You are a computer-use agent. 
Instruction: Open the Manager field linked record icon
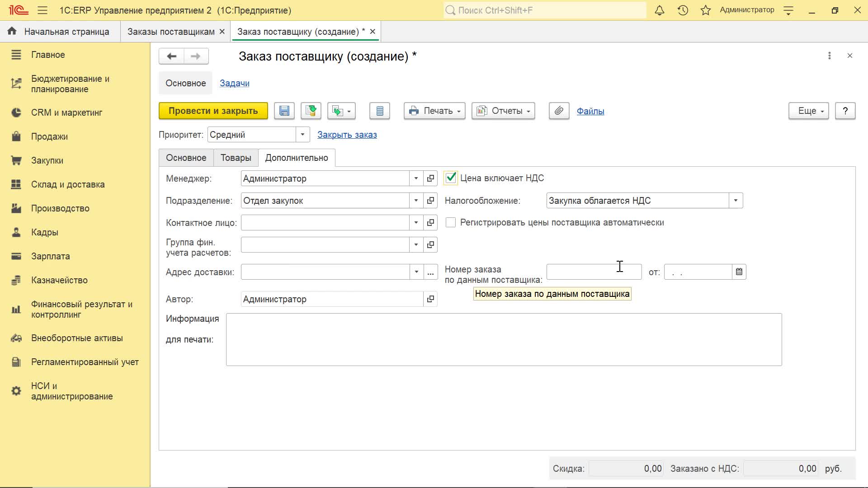[430, 178]
